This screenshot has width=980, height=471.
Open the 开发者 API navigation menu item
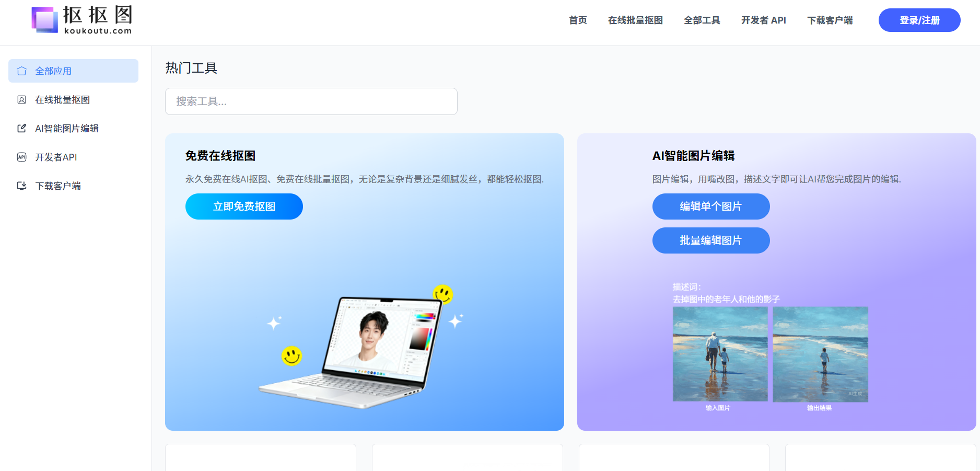[763, 20]
